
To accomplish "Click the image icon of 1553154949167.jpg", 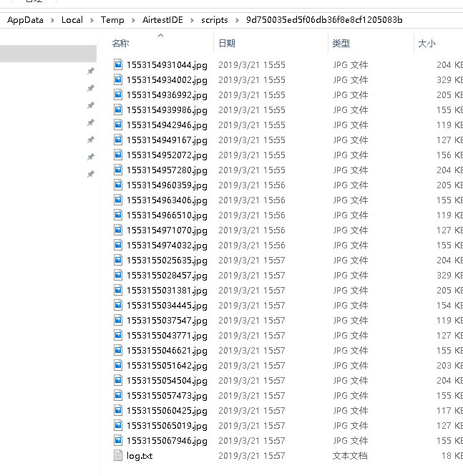I will coord(118,140).
